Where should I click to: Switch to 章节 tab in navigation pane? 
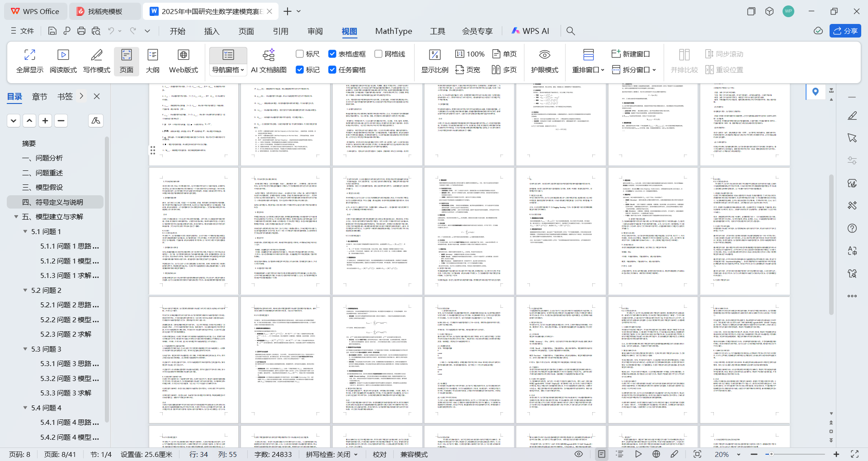(40, 96)
